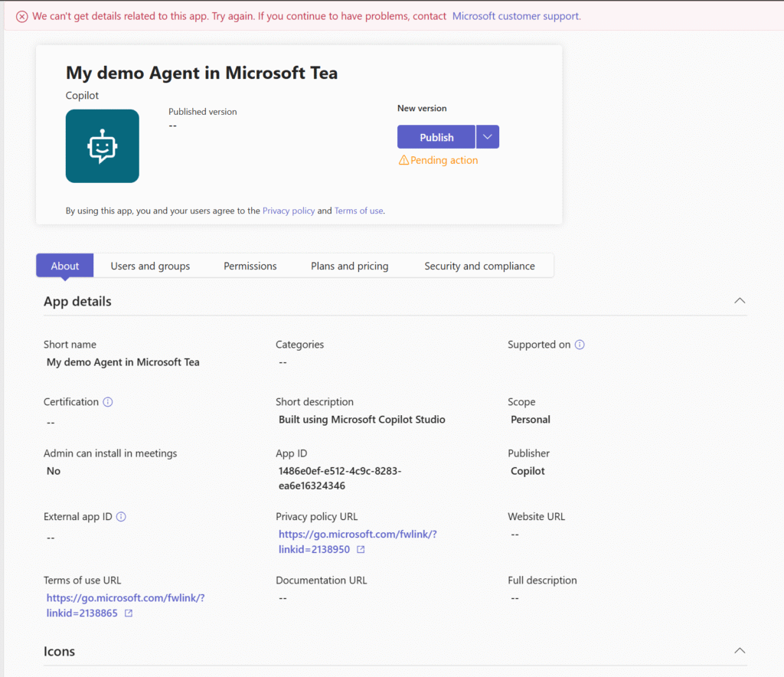This screenshot has width=784, height=677.
Task: Open the Microsoft customer support link
Action: tap(517, 16)
